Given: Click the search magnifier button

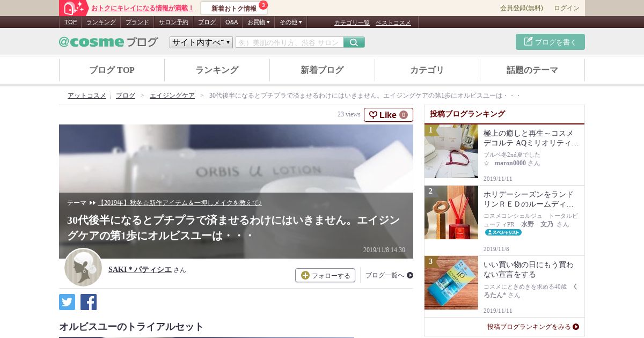Looking at the screenshot, I should (x=354, y=42).
